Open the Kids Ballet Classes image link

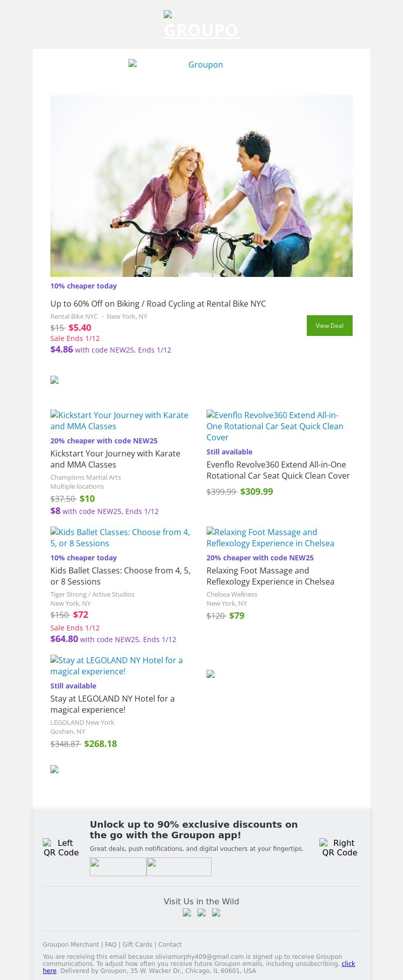pos(120,538)
